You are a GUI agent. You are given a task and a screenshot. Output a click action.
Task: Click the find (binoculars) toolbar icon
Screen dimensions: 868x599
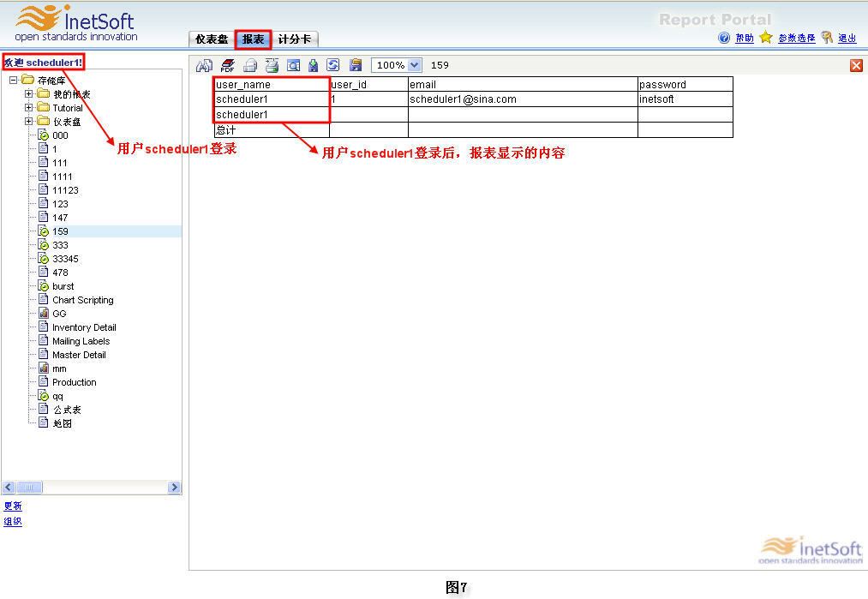pos(204,65)
